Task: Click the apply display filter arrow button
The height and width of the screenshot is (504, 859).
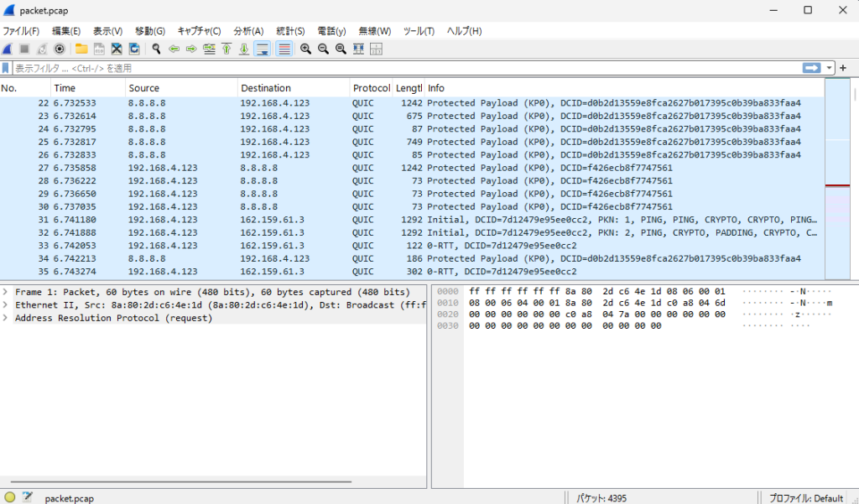Action: click(x=811, y=68)
